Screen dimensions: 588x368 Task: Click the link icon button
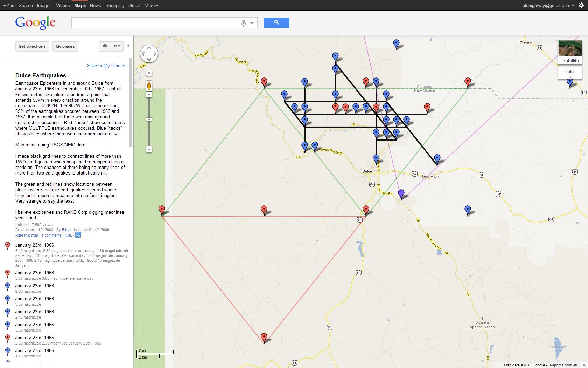117,46
